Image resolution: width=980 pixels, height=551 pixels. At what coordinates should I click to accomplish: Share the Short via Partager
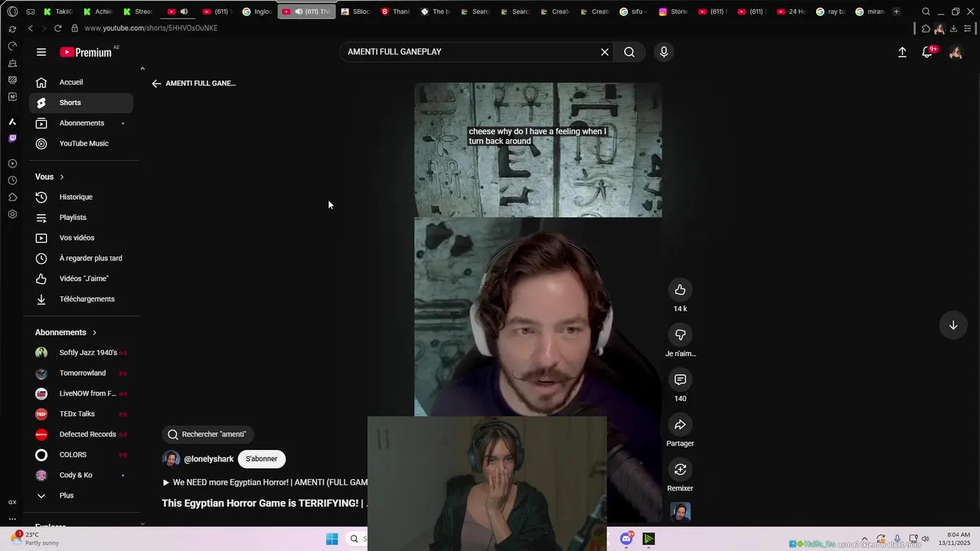(x=680, y=425)
